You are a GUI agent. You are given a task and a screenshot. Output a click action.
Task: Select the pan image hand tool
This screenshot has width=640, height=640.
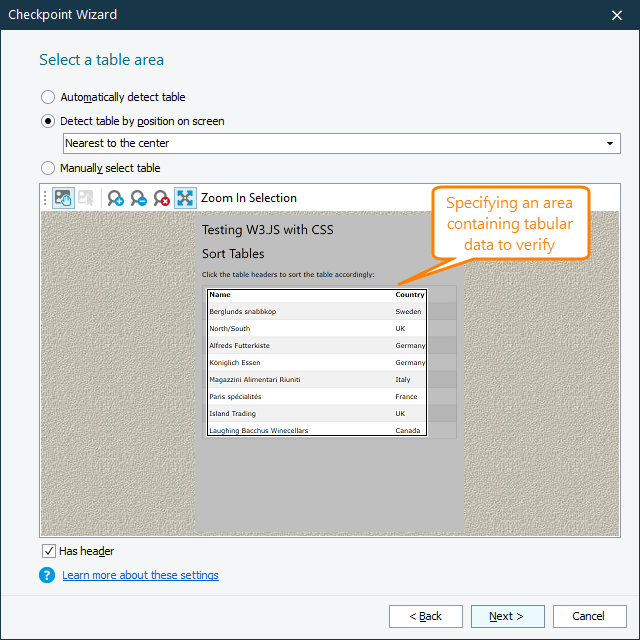[x=64, y=198]
